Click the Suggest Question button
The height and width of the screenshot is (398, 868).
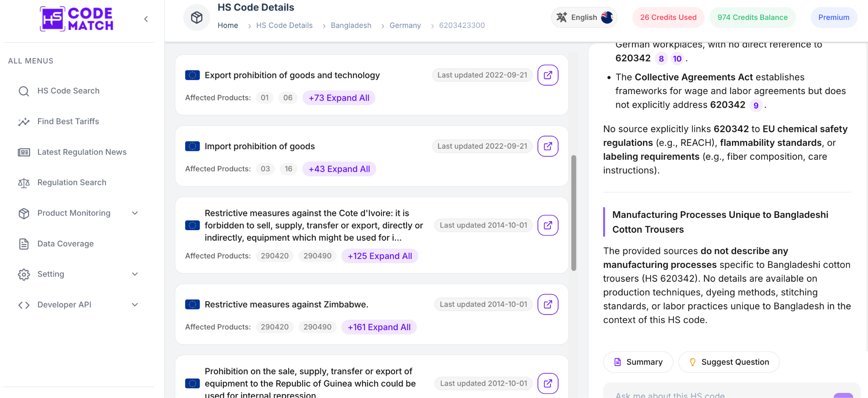[729, 362]
